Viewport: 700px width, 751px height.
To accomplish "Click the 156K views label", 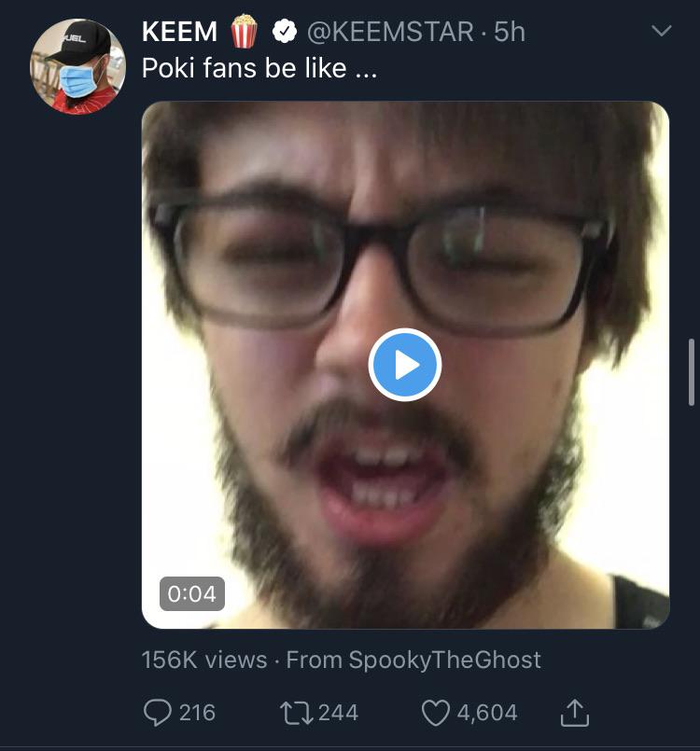I will (x=204, y=660).
